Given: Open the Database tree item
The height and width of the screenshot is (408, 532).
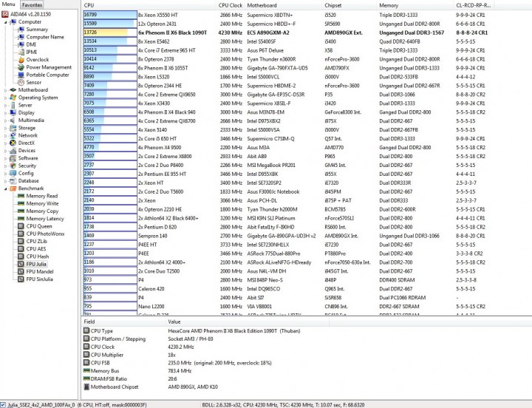Looking at the screenshot, I should (29, 181).
